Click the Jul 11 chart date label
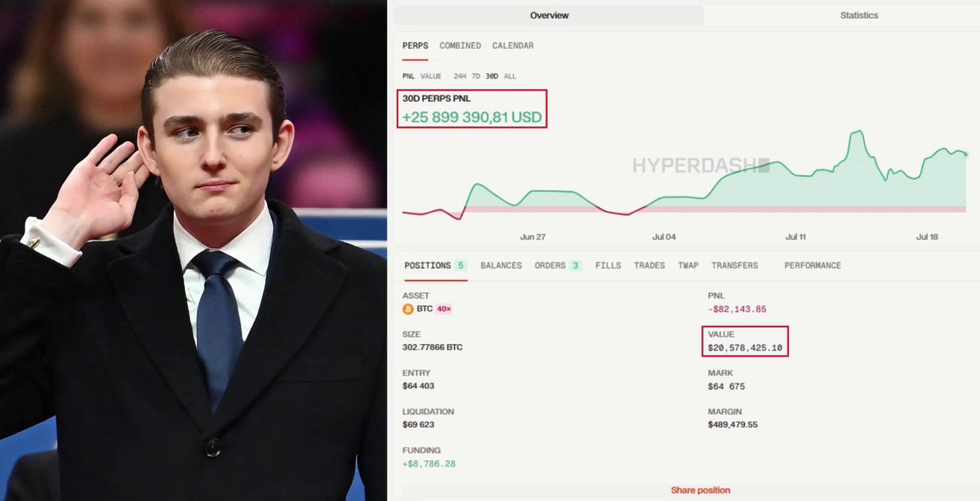980x501 pixels. 795,237
